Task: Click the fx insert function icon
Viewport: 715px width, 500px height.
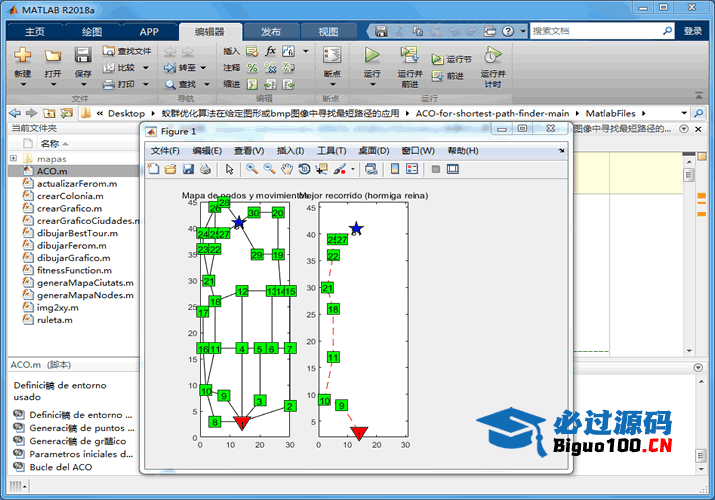Action: [270, 51]
